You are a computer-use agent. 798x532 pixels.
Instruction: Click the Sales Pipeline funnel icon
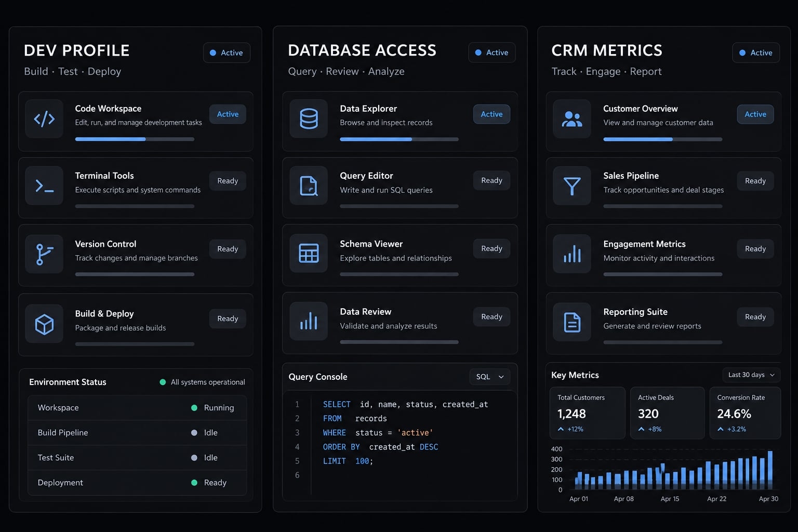pos(572,186)
